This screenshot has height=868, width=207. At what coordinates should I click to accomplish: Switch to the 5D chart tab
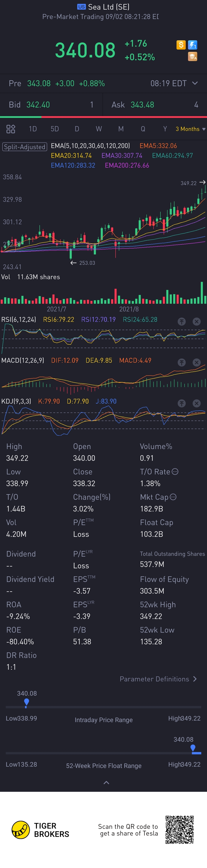[x=54, y=129]
